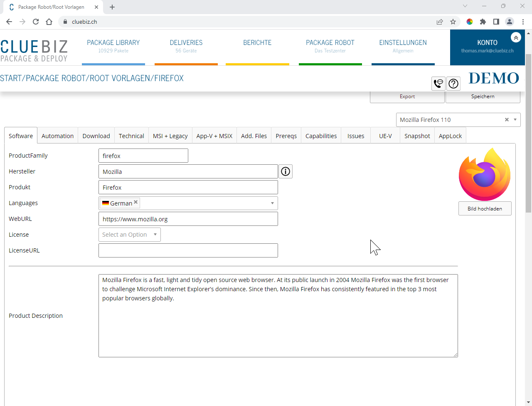Open the colorful extension icon
Screen dimensions: 532x406
(x=470, y=22)
